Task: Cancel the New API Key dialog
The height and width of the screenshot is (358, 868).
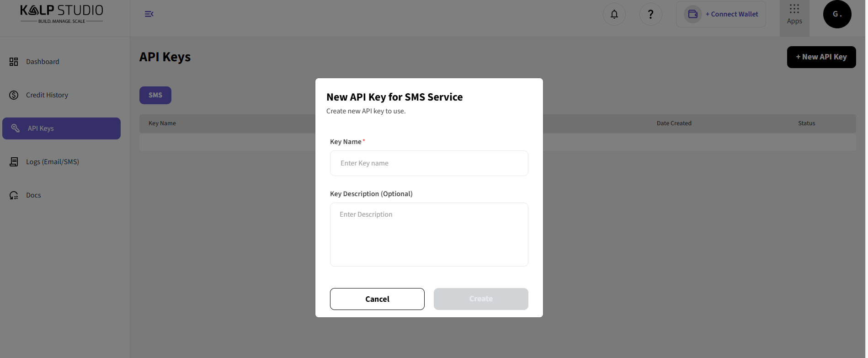Action: [377, 299]
